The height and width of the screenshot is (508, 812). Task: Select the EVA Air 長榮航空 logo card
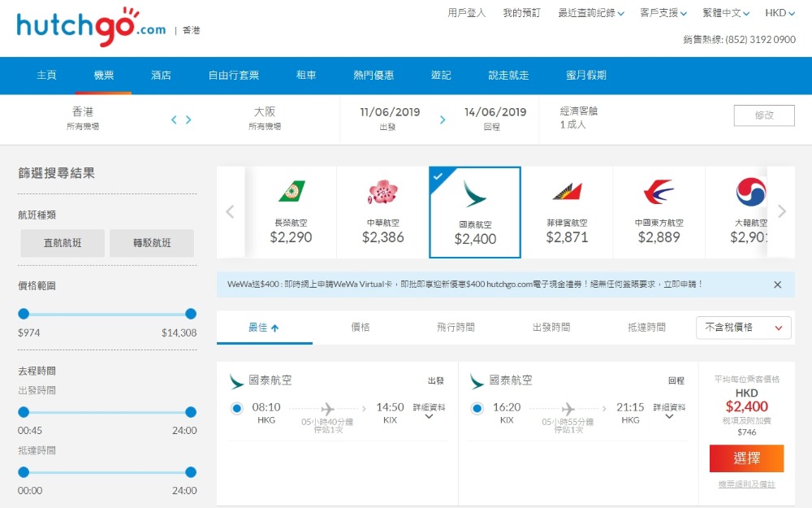pyautogui.click(x=291, y=212)
